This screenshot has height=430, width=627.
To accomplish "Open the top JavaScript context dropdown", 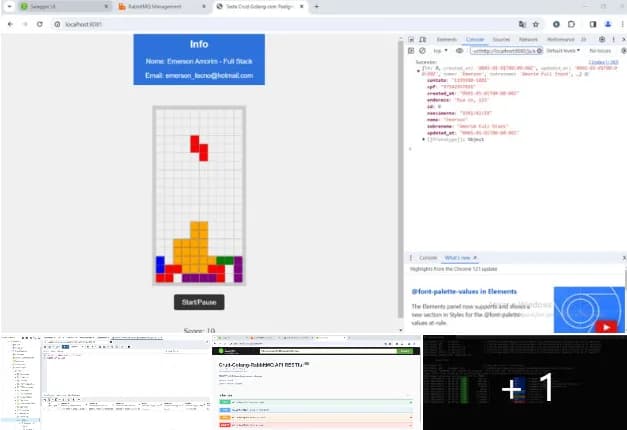I will [x=440, y=51].
